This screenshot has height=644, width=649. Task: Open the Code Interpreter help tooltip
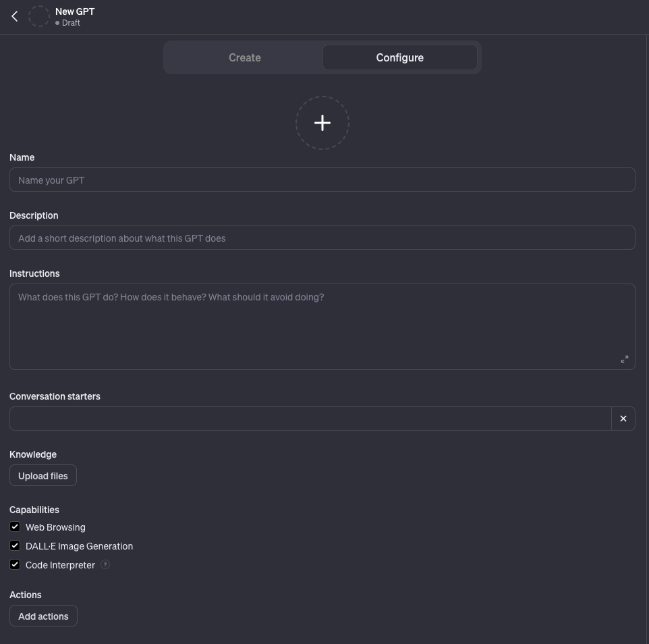tap(105, 564)
